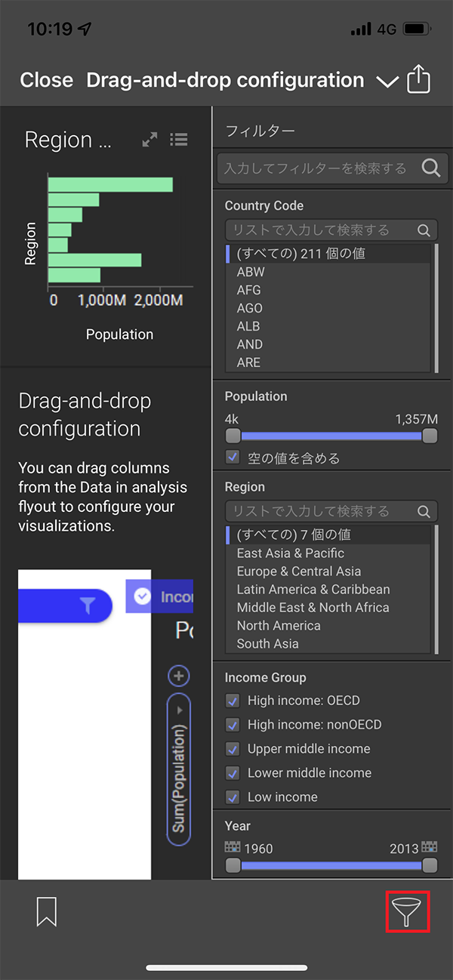
Task: Toggle the High income: nonOECD checkbox
Action: pyautogui.click(x=233, y=725)
